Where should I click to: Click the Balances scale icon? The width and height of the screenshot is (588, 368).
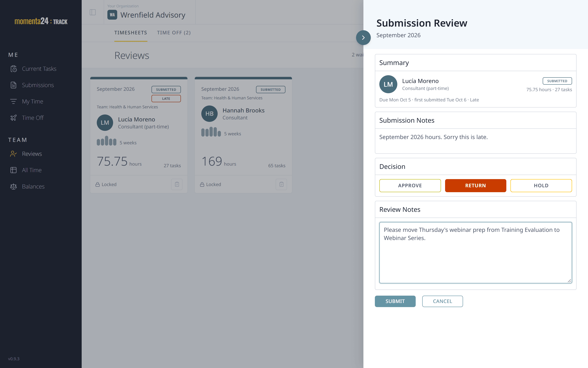coord(14,186)
